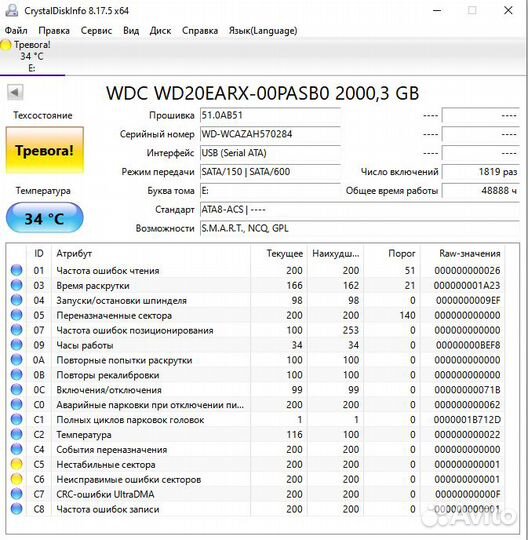Viewport: 528px width, 540px height.
Task: Open the Диск menu
Action: click(160, 31)
